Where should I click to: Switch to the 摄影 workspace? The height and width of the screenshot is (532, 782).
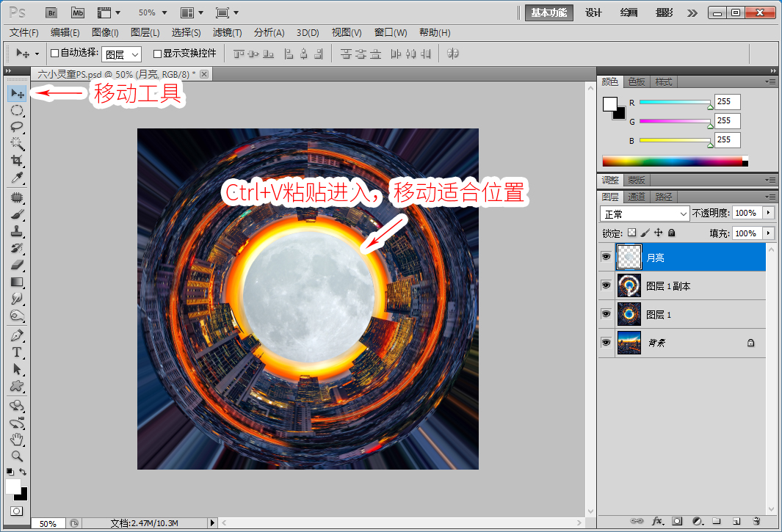point(664,13)
